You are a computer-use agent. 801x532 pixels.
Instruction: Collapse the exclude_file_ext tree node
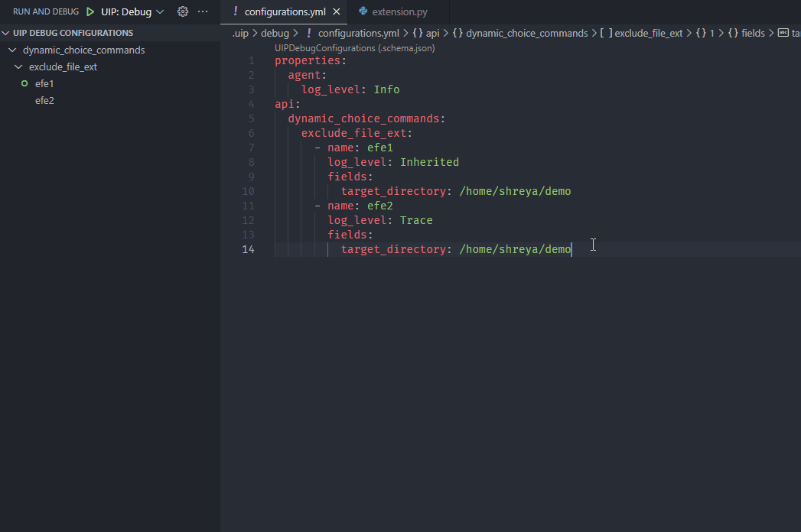click(x=19, y=67)
